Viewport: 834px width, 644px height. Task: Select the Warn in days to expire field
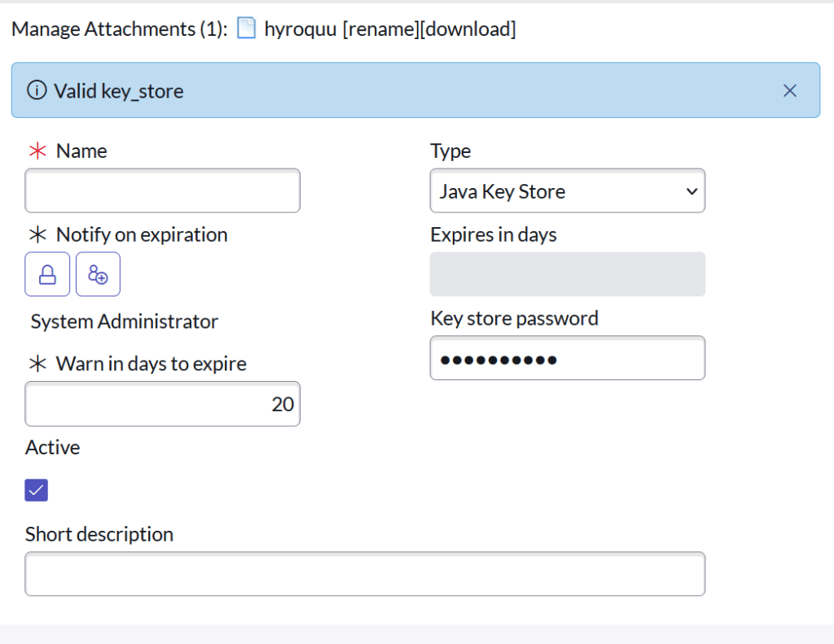click(163, 404)
